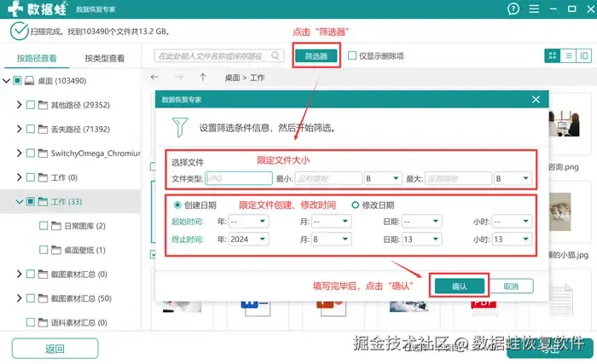This screenshot has height=364, width=597.
Task: Check the 丢失路径 (71392) checkbox
Action: click(x=31, y=129)
